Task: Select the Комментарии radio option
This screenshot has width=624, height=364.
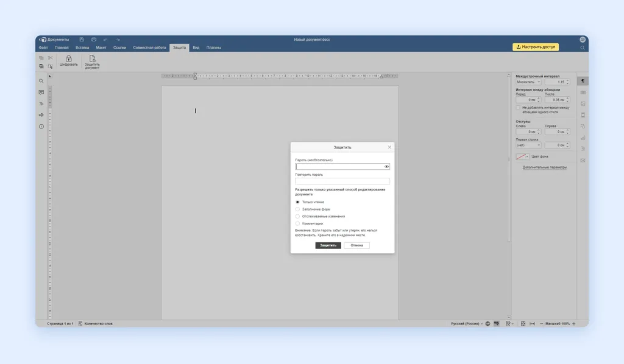Action: [x=297, y=223]
